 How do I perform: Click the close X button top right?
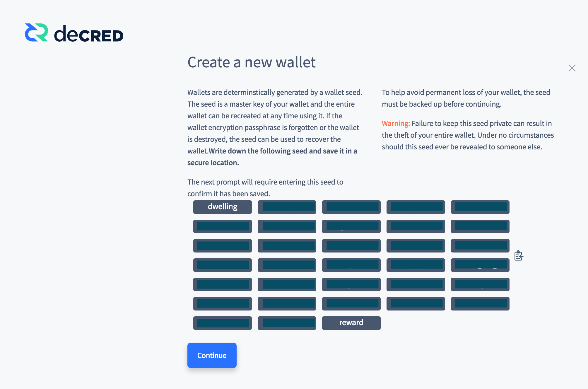pos(572,68)
